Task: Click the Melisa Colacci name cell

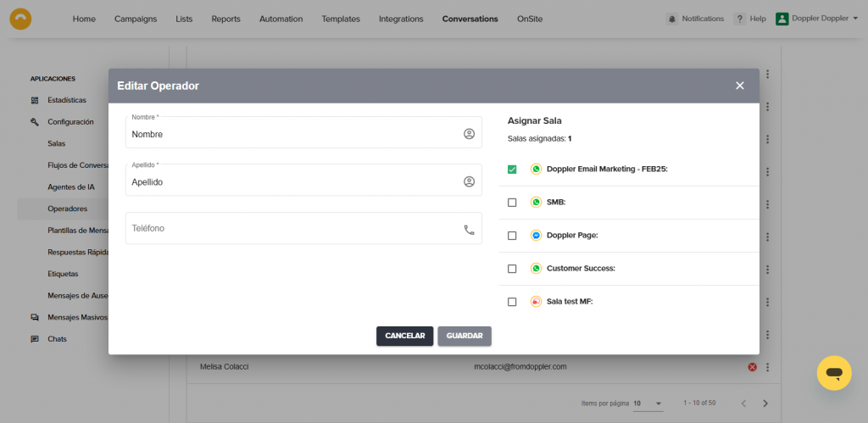Action: (x=224, y=367)
